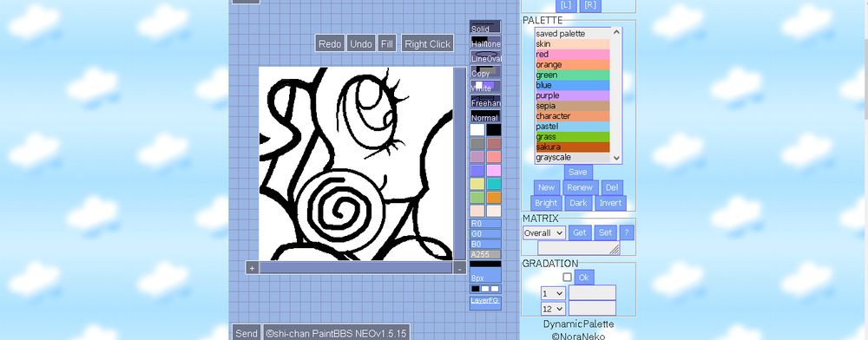Click the matrix Set button
The width and height of the screenshot is (868, 340).
pos(606,232)
